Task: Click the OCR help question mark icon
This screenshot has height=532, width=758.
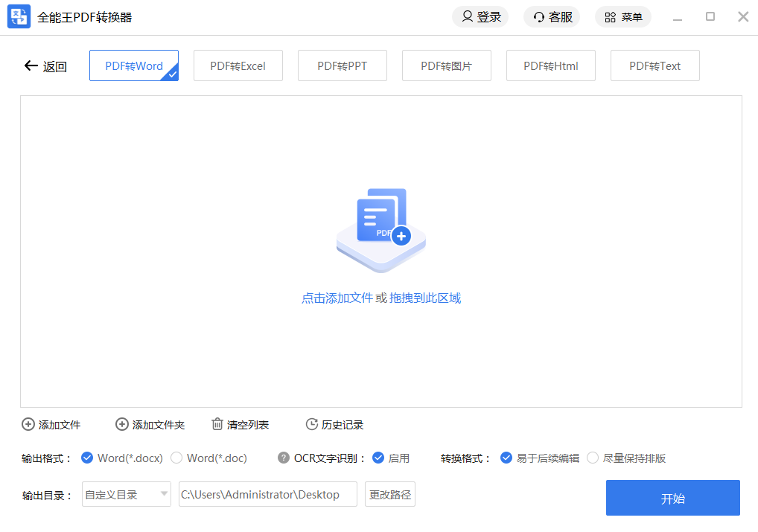Action: click(x=284, y=458)
